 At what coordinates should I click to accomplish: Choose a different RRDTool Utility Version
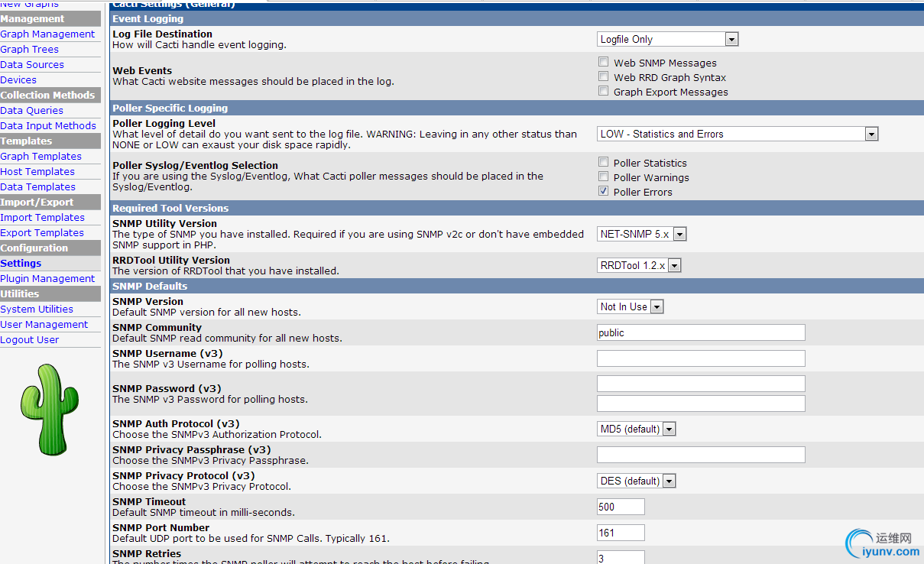coord(639,265)
